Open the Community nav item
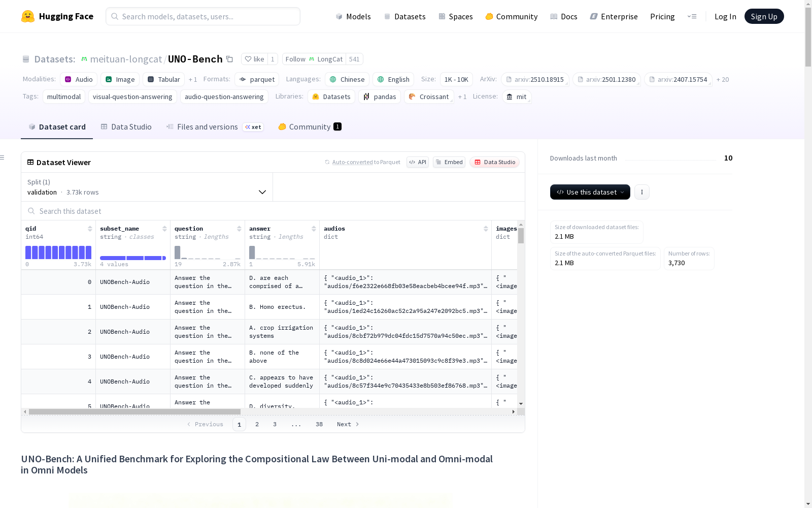 (512, 16)
